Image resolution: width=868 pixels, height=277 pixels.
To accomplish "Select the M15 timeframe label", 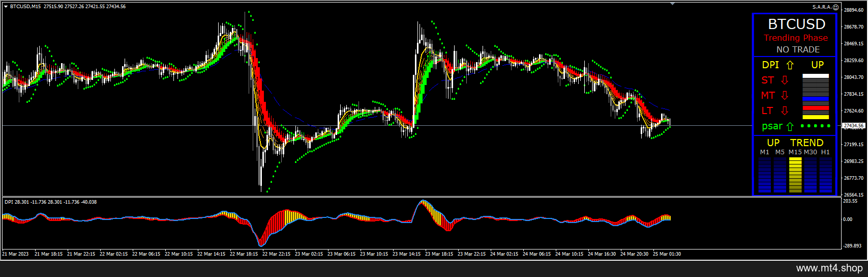I will click(795, 152).
